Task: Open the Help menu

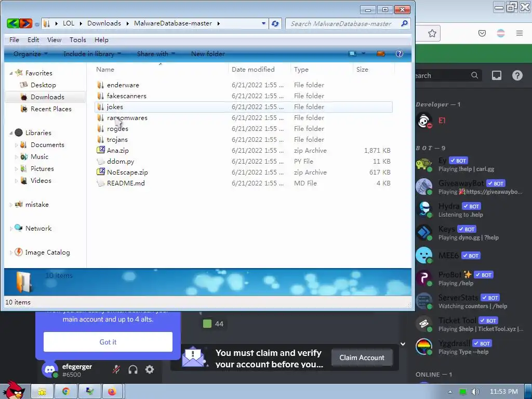Action: [101, 39]
